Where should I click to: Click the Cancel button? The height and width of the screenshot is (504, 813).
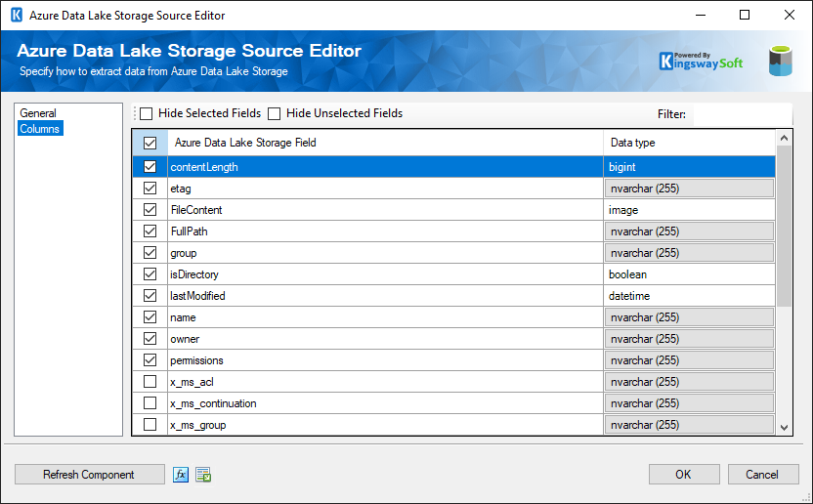[762, 475]
